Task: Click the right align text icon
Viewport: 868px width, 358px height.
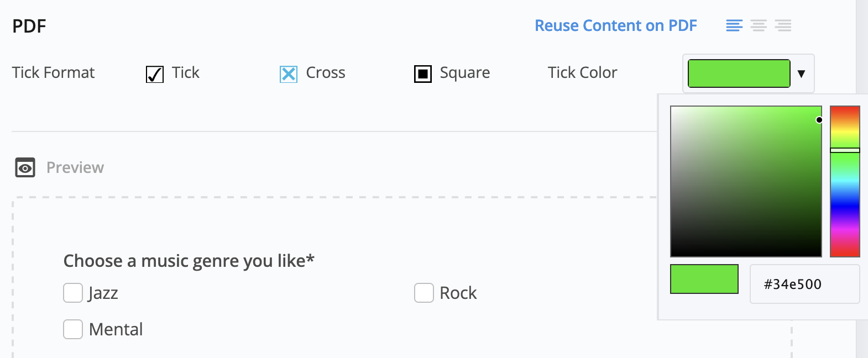Action: [783, 25]
